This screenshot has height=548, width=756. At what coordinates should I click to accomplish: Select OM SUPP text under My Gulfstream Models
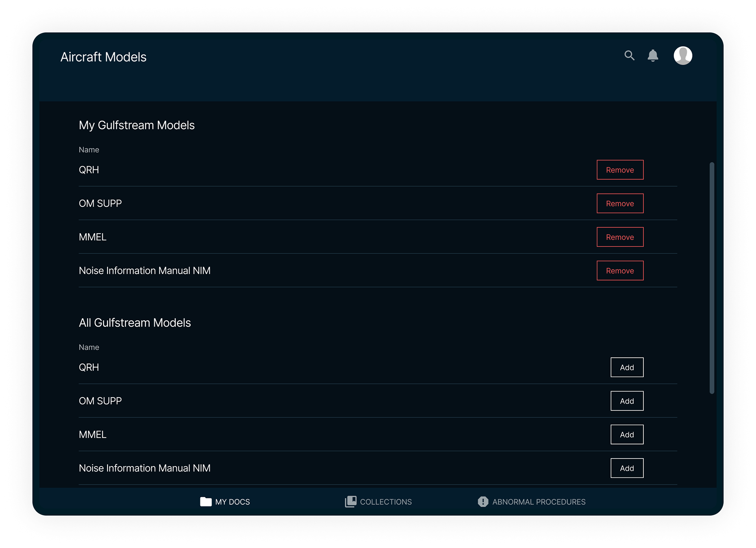coord(100,203)
